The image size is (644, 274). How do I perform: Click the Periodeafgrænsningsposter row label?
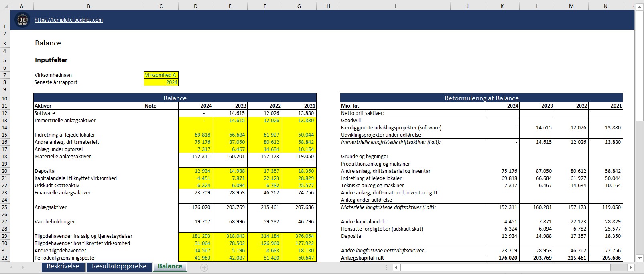[65, 258]
